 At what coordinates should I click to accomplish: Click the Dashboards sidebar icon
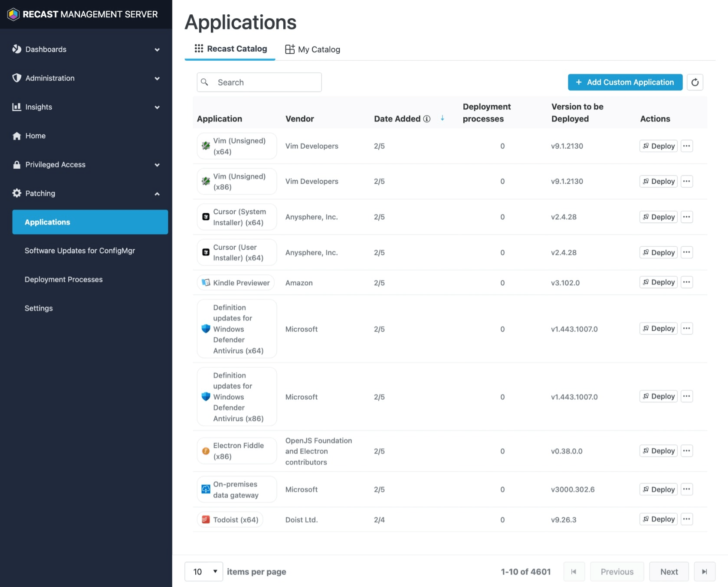pos(16,49)
